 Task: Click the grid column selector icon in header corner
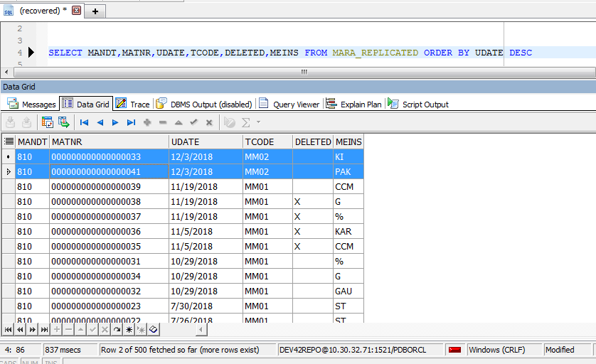pos(9,141)
